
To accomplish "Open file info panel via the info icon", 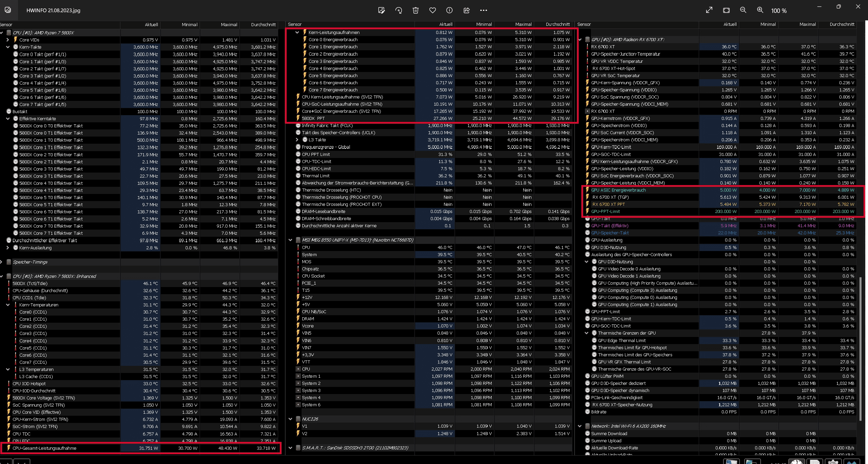I will coord(449,11).
